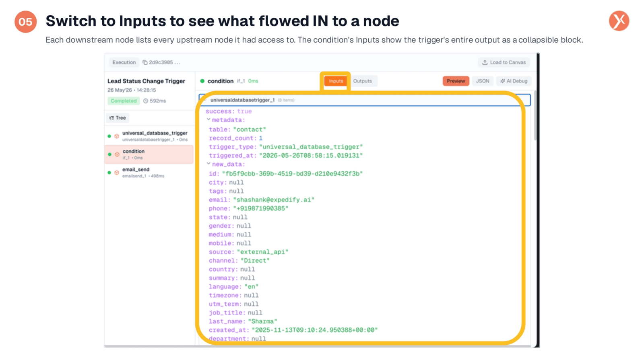The image size is (644, 362).
Task: Click the source value "external_api"
Action: (x=262, y=252)
